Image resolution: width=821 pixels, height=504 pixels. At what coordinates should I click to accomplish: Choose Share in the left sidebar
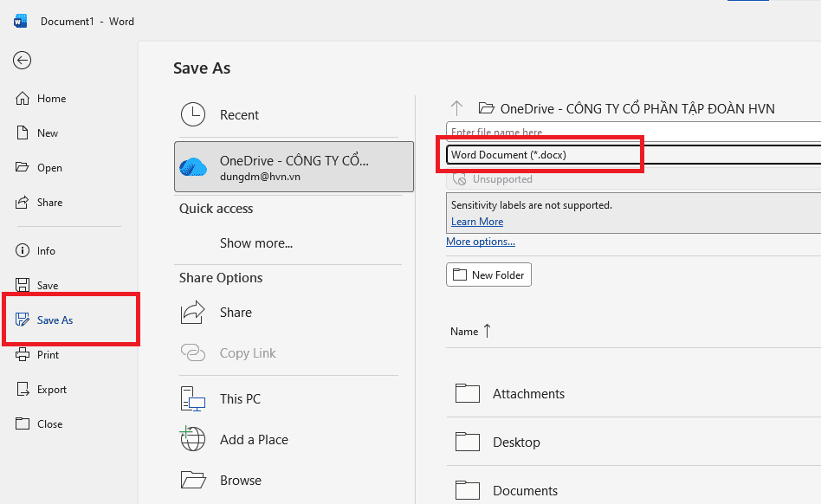(39, 202)
